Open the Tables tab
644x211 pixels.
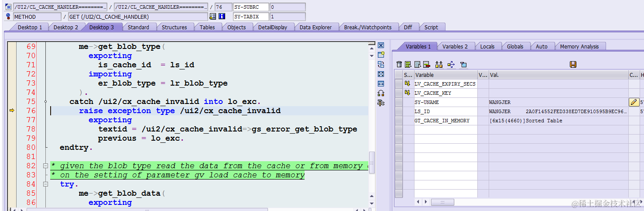pos(207,27)
